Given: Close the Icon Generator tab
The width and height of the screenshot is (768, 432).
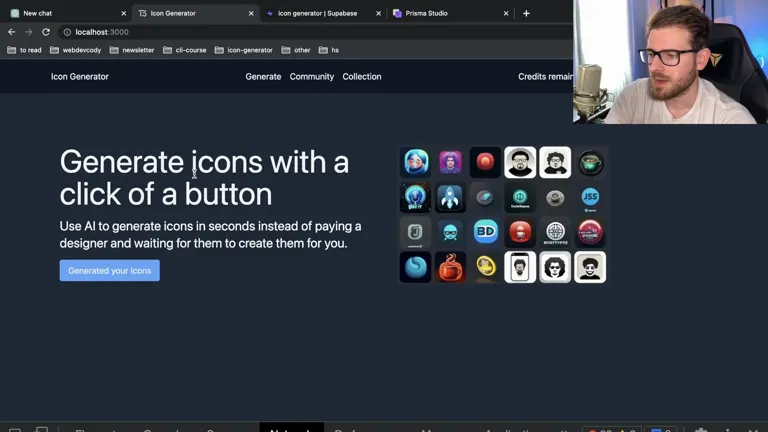Looking at the screenshot, I should [251, 13].
